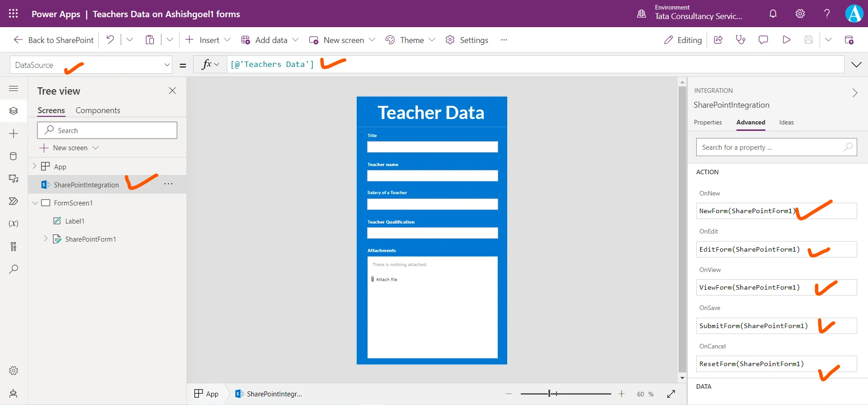Click the Save disk icon

[809, 40]
